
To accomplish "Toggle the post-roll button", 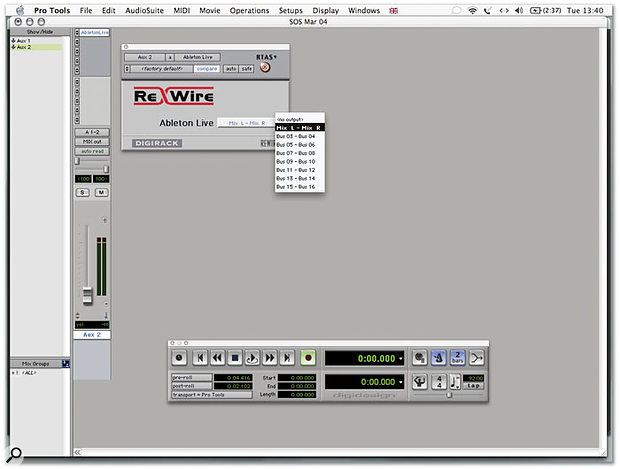I will (x=191, y=386).
